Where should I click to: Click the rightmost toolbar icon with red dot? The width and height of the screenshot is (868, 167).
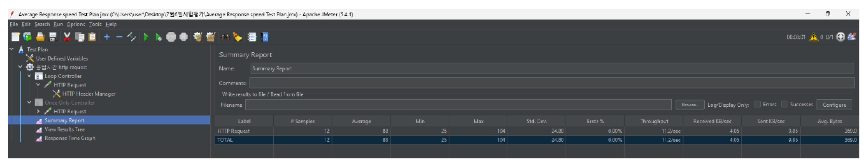852,37
